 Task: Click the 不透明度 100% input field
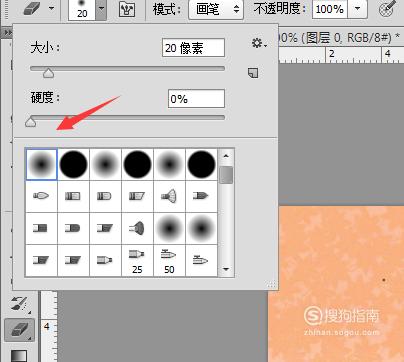330,9
